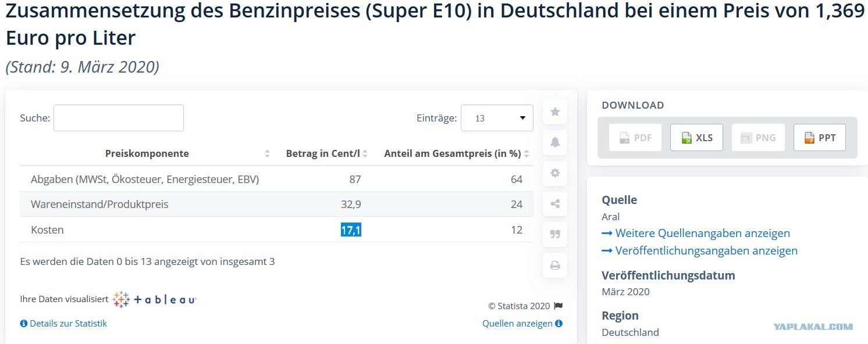Click the quotation marks cite icon
This screenshot has height=344, width=868.
555,234
